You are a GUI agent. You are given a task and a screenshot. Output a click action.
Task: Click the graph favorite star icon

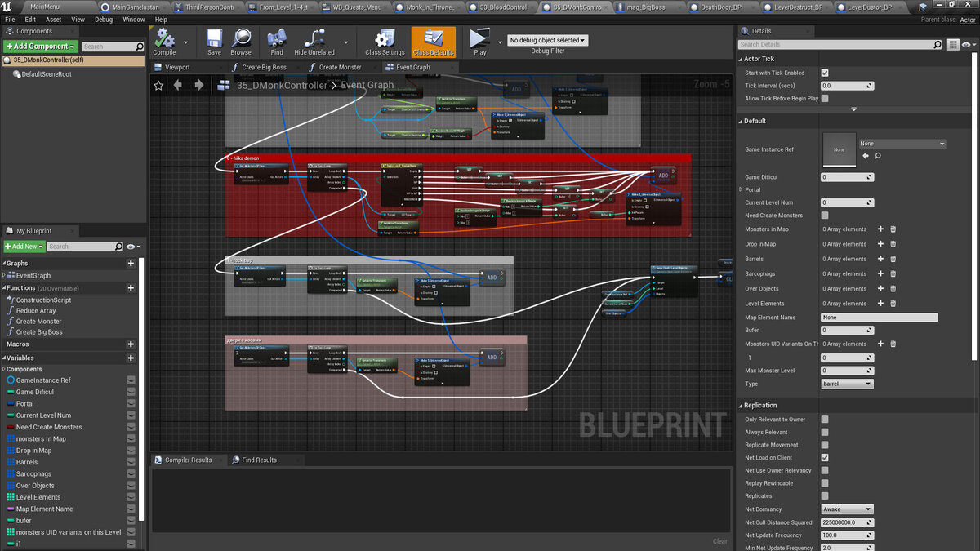[158, 85]
